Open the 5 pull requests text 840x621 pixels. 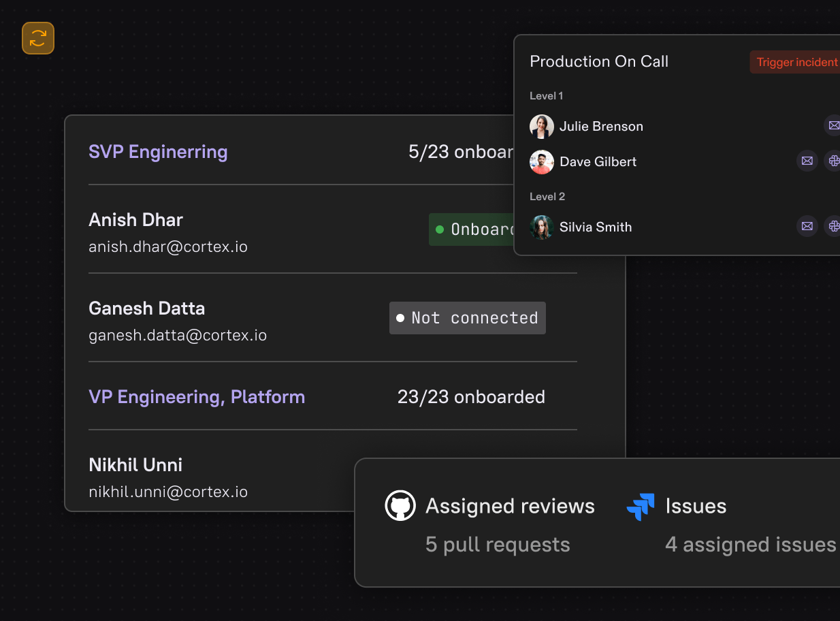point(498,545)
